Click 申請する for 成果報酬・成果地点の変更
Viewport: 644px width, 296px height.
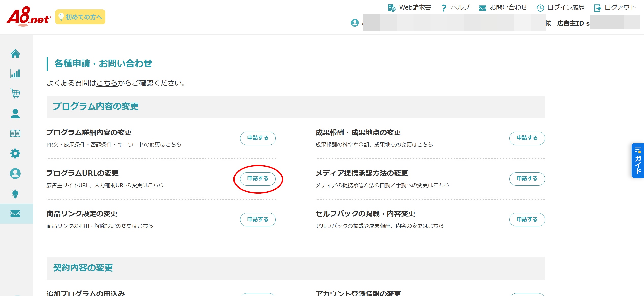pos(527,138)
